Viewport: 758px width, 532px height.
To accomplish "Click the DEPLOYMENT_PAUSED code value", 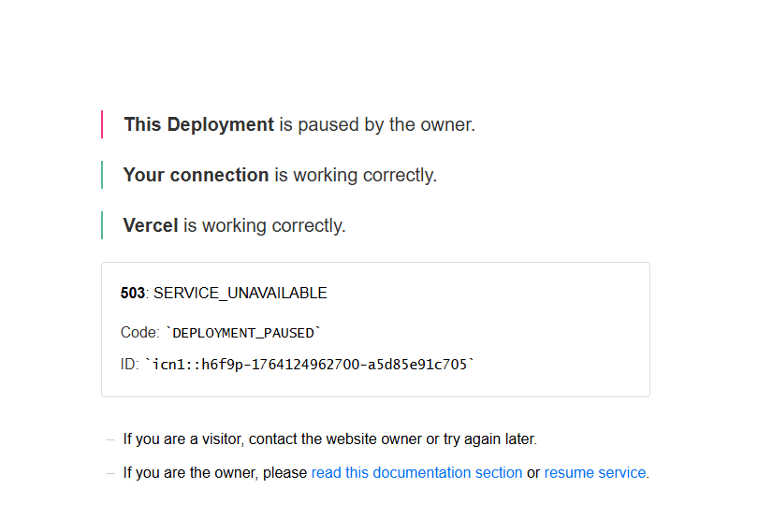I will [x=243, y=333].
